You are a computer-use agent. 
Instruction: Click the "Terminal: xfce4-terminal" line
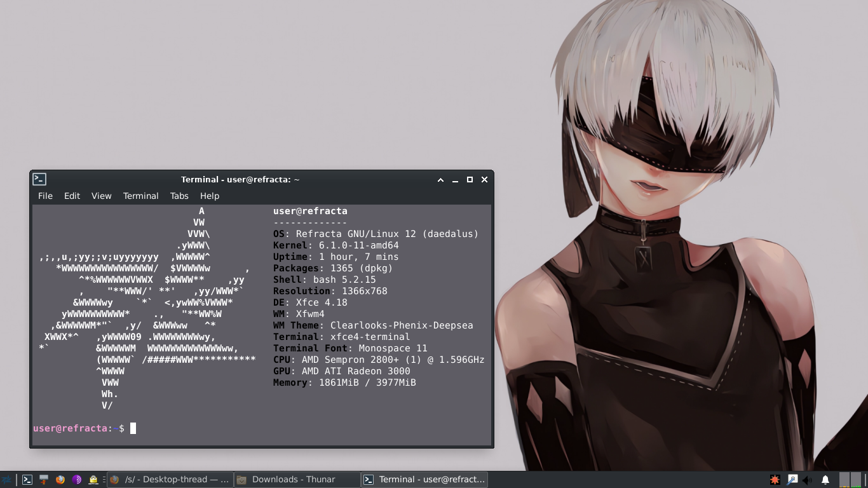(x=342, y=337)
